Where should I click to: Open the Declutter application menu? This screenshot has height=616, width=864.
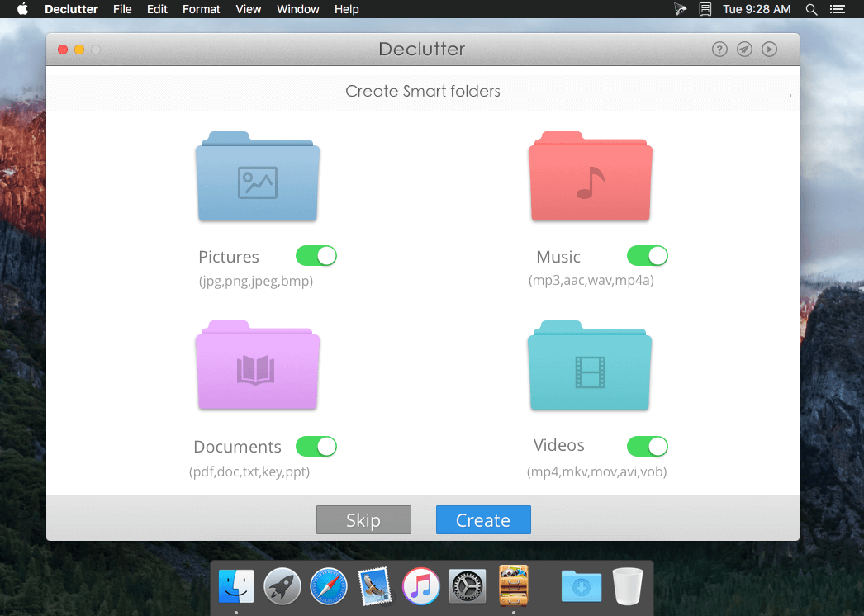click(x=71, y=9)
